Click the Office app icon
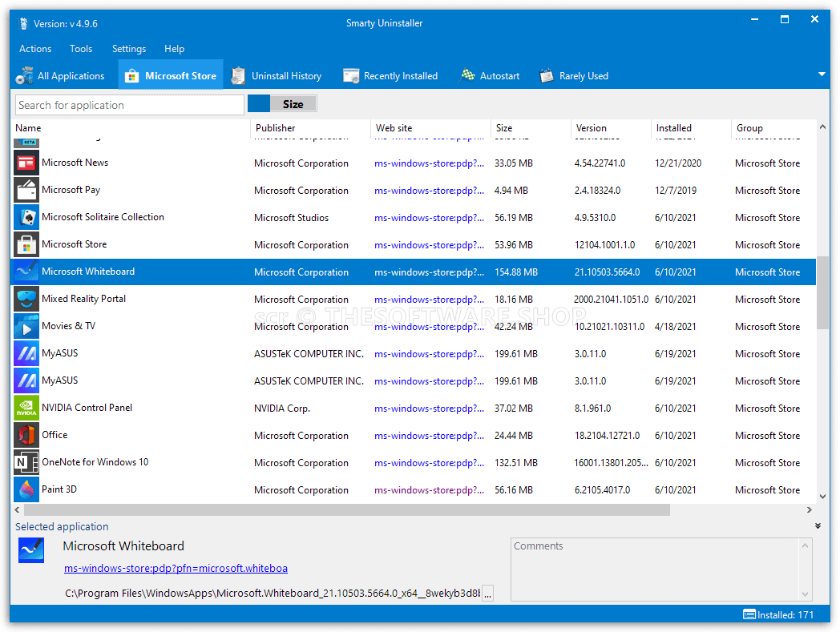Screen dimensions: 840x632 [26, 435]
